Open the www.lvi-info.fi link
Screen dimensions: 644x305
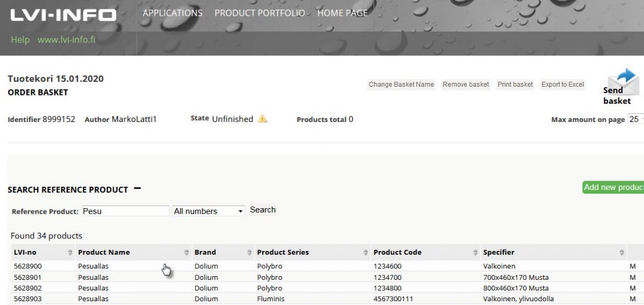[x=66, y=40]
